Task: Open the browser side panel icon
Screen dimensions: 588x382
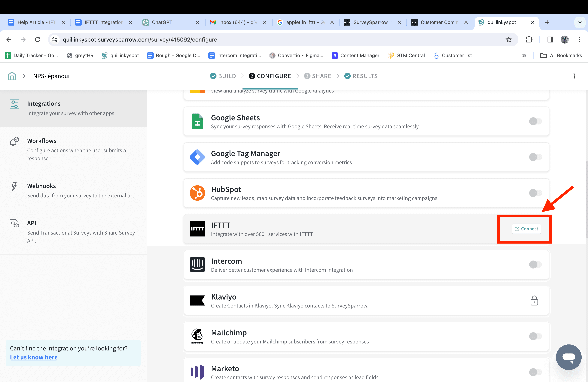Action: (x=550, y=40)
